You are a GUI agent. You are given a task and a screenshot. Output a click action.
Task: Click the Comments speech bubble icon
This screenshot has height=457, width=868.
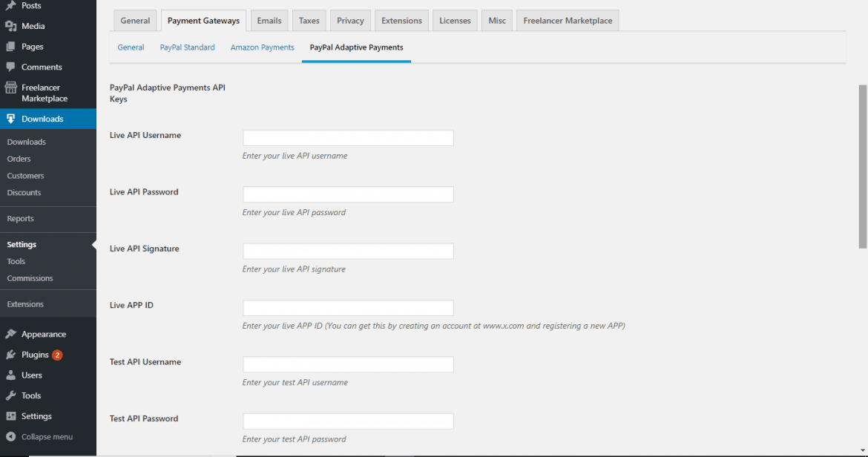(x=11, y=67)
